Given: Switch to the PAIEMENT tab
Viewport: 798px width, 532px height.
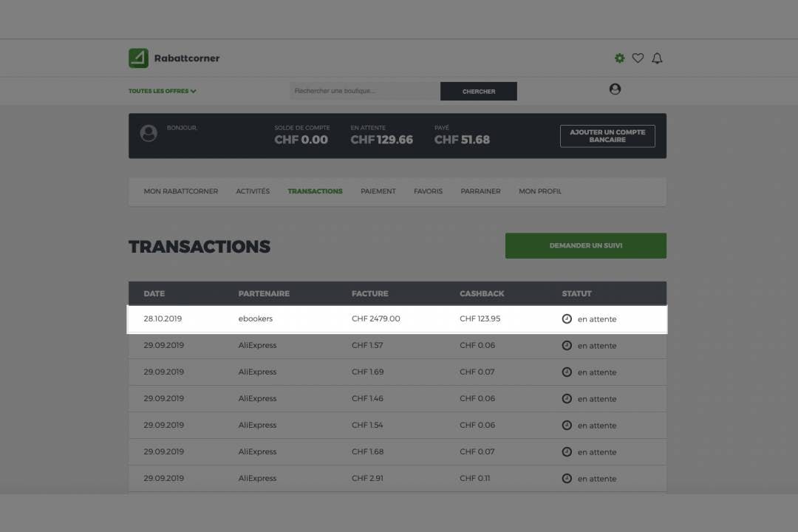Looking at the screenshot, I should point(378,191).
